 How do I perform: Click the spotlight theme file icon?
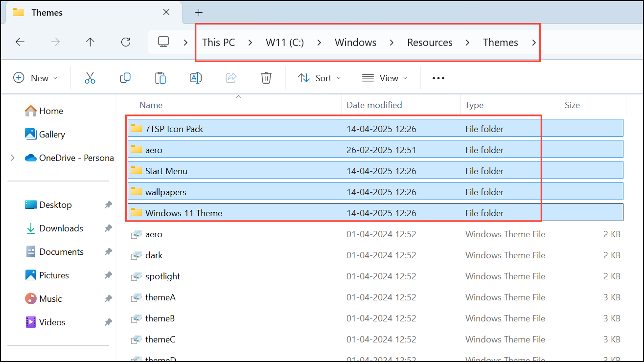coord(136,276)
